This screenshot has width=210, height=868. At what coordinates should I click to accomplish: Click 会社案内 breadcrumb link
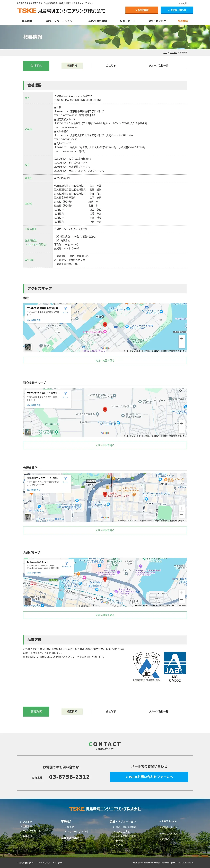173,53
